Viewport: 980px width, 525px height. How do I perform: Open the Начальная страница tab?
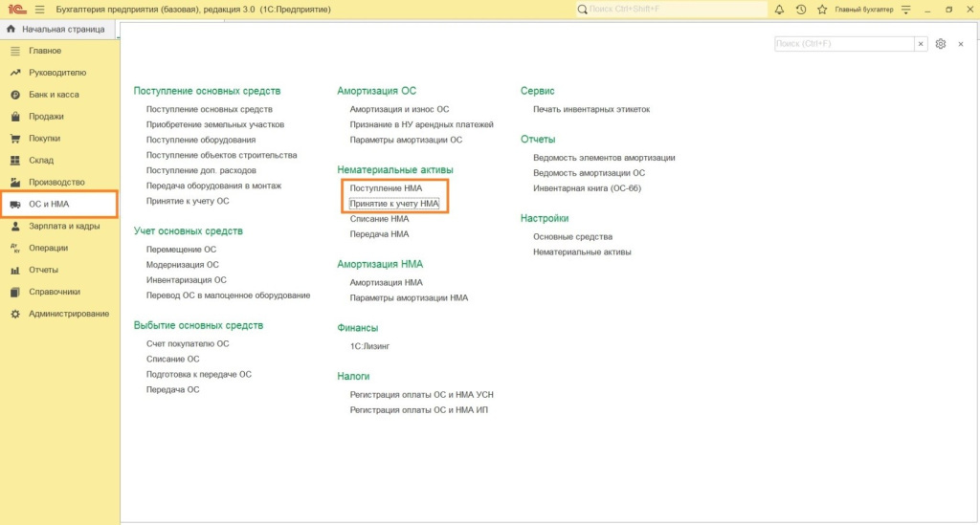tap(58, 29)
